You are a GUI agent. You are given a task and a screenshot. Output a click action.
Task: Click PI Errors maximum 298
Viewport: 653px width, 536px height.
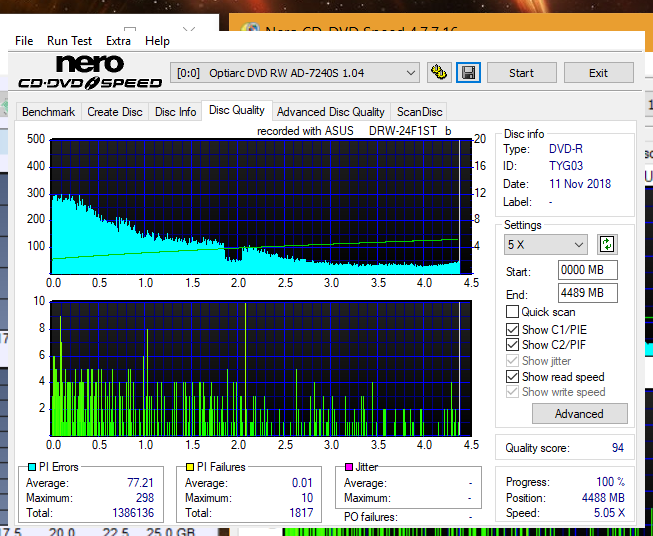click(x=145, y=498)
